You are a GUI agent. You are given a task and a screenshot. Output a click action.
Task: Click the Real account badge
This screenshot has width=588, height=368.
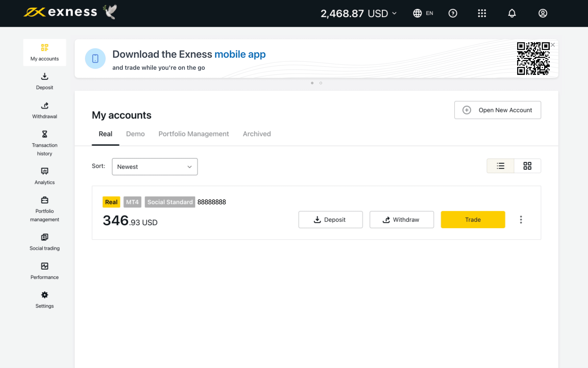(x=111, y=202)
